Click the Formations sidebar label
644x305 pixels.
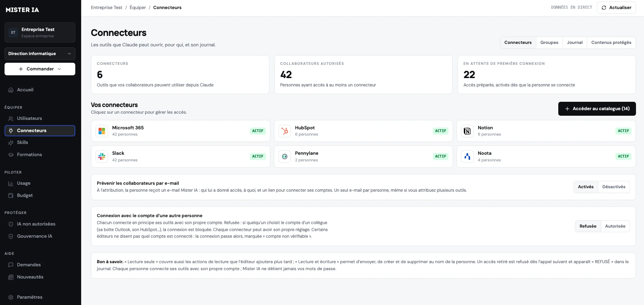coord(30,155)
